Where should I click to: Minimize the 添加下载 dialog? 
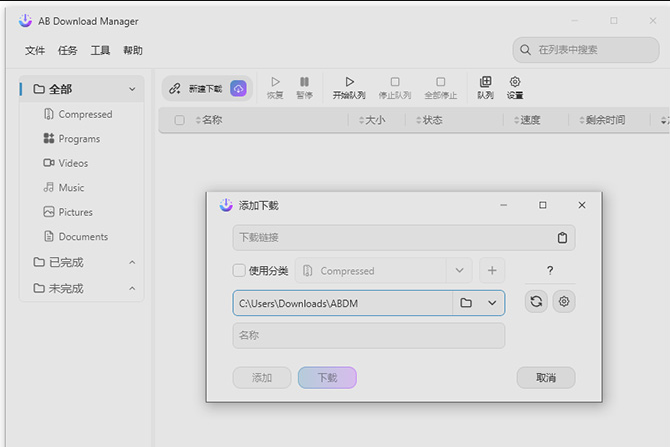504,205
